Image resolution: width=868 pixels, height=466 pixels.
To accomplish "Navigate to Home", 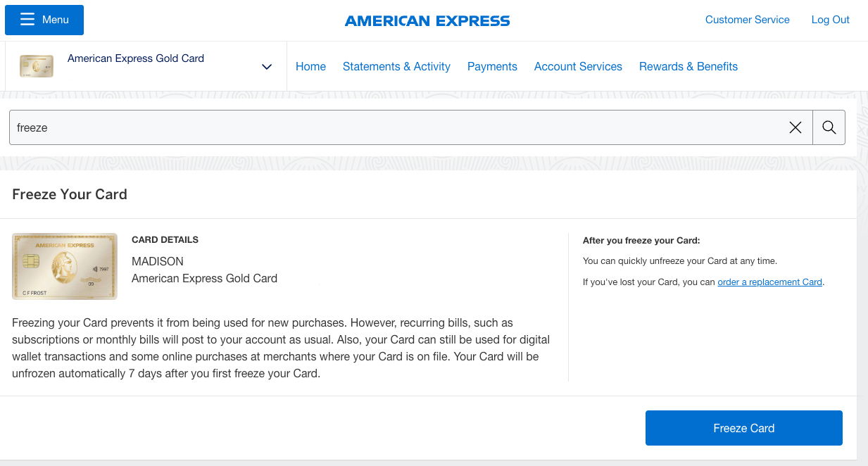I will (310, 66).
